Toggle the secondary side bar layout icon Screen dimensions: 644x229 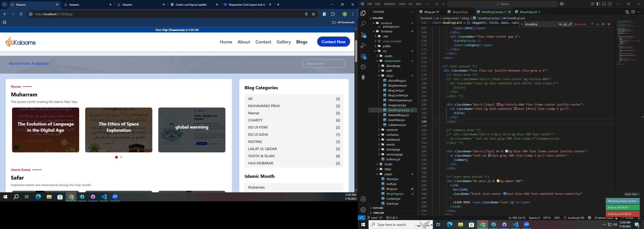[x=610, y=4]
